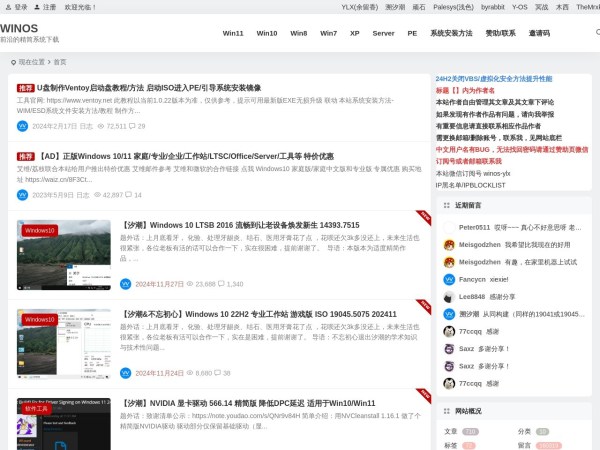Open the Win11 navigation menu

click(x=233, y=33)
